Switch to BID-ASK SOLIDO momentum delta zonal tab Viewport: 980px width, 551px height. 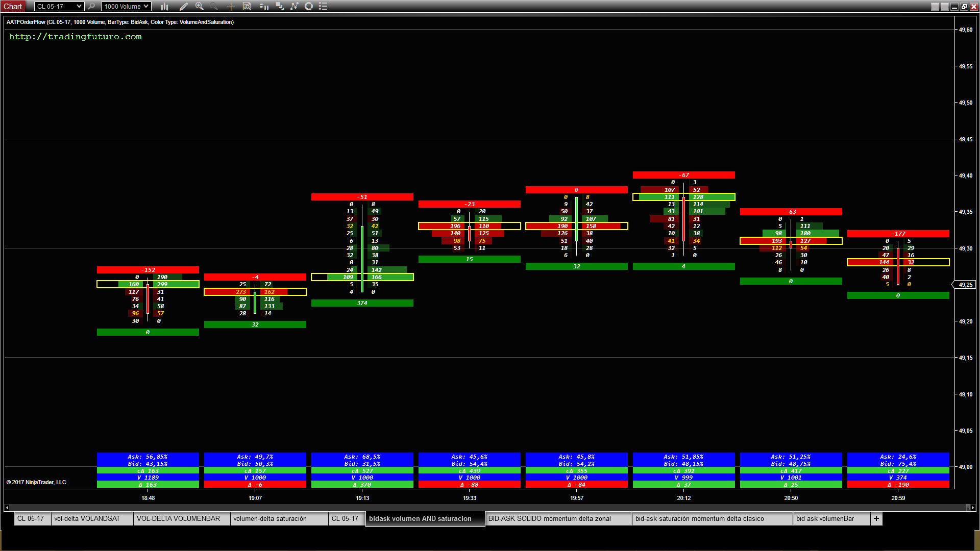click(x=549, y=518)
